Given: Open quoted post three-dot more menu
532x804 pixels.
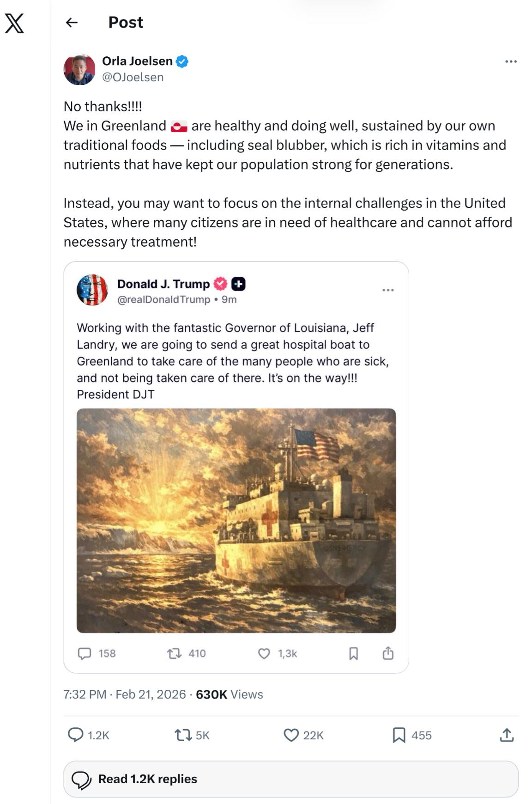Looking at the screenshot, I should 388,290.
